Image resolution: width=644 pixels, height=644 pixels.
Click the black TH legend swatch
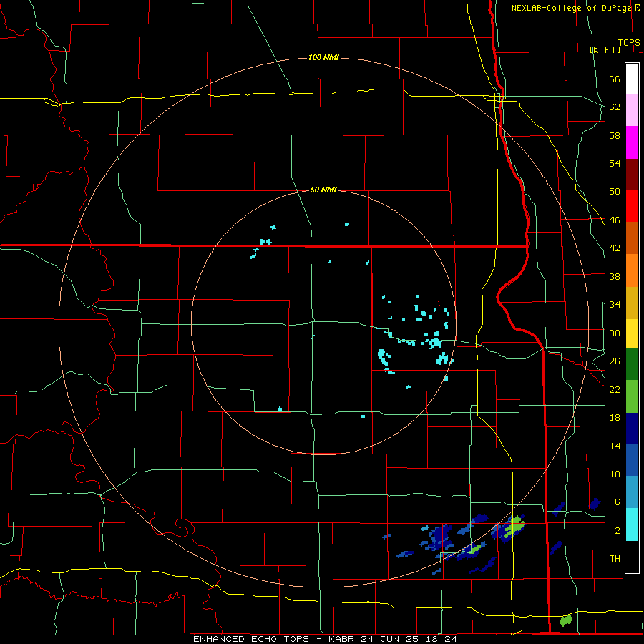[x=632, y=557]
